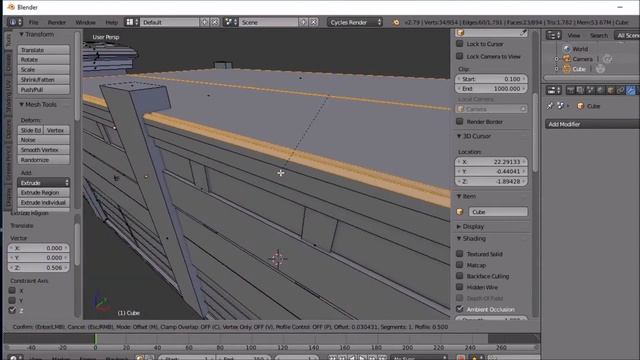
Task: Click the Cube object icon in breadcrumb
Action: tap(580, 106)
